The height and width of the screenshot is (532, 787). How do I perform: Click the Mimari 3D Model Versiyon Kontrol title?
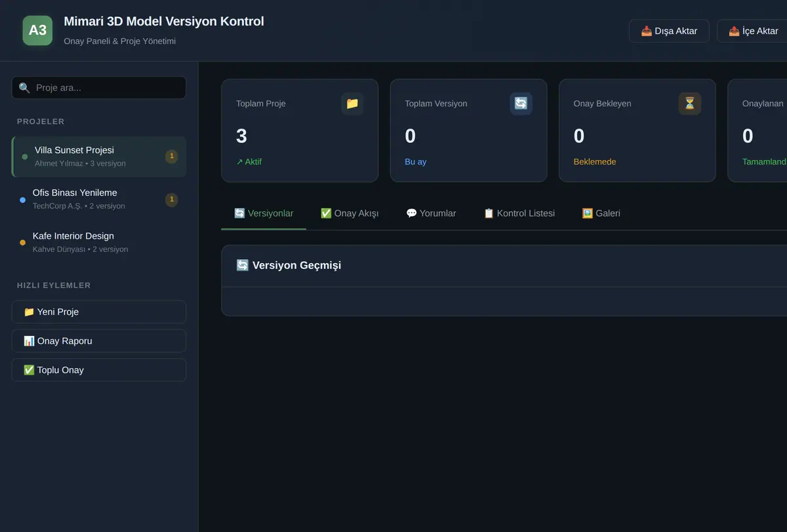[x=164, y=21]
